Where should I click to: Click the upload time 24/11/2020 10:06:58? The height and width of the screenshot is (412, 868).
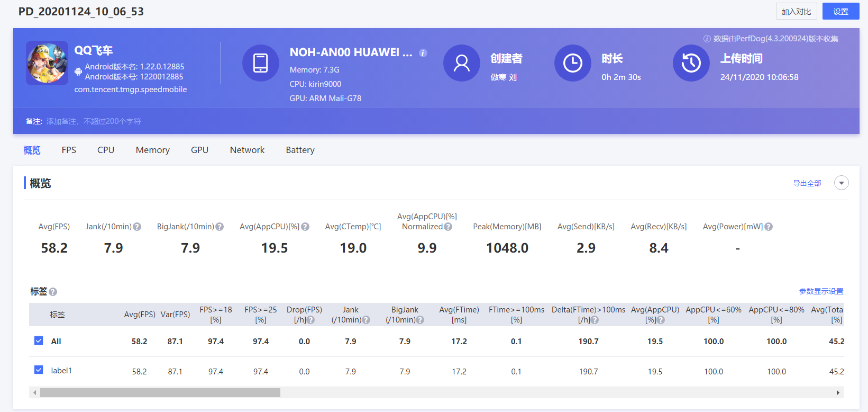[760, 77]
